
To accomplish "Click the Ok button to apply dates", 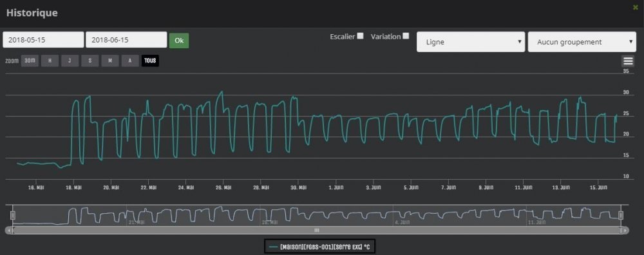I will point(179,41).
